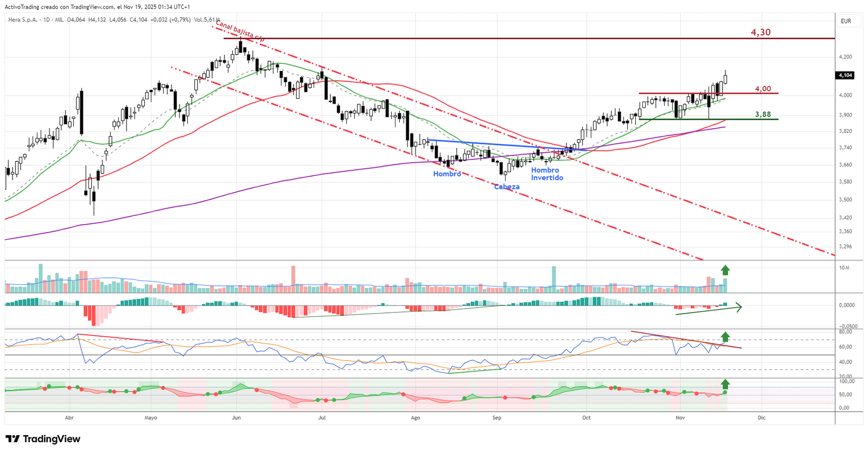Screen dimensions: 868x453
Task: Open the 1D interval in the chart header
Action: pyautogui.click(x=47, y=20)
